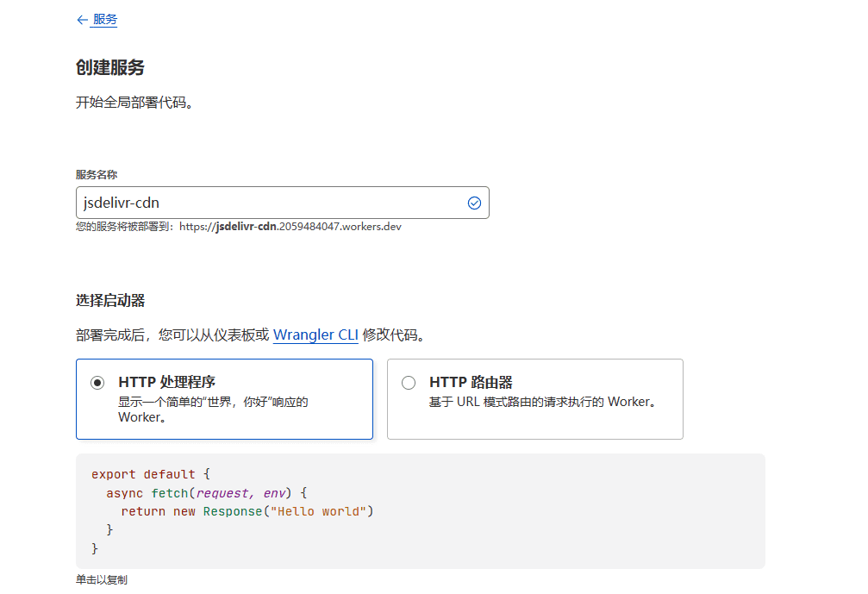
Task: Select the HTTP 路由器 radio button
Action: pos(409,383)
